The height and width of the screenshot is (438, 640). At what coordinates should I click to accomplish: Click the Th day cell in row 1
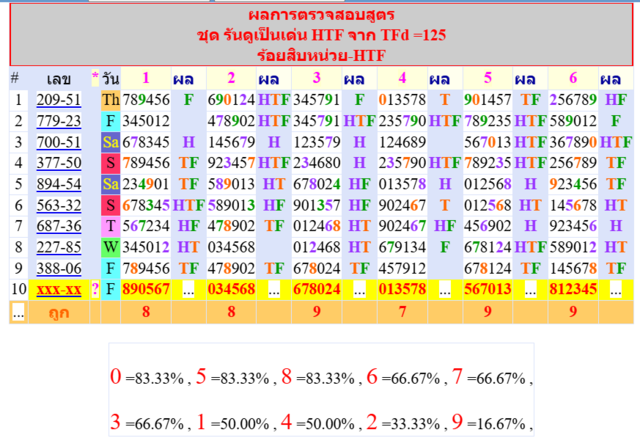(111, 100)
